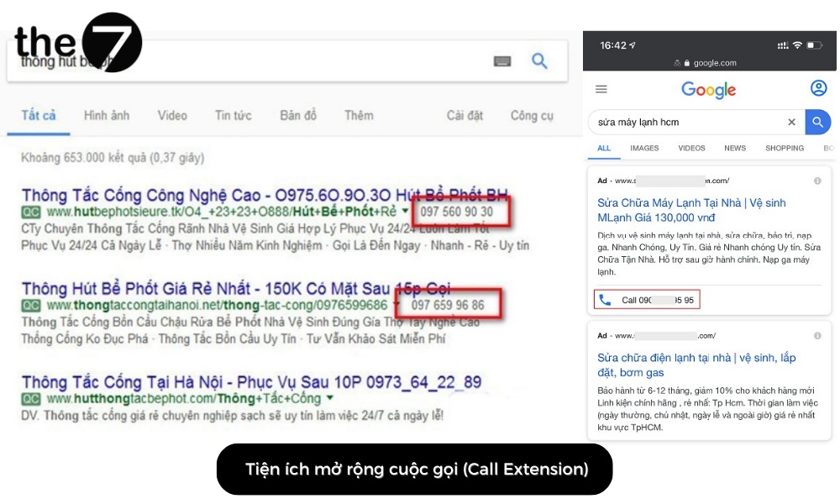Open the hamburger menu on mobile Google
This screenshot has height=504, width=840.
point(601,89)
